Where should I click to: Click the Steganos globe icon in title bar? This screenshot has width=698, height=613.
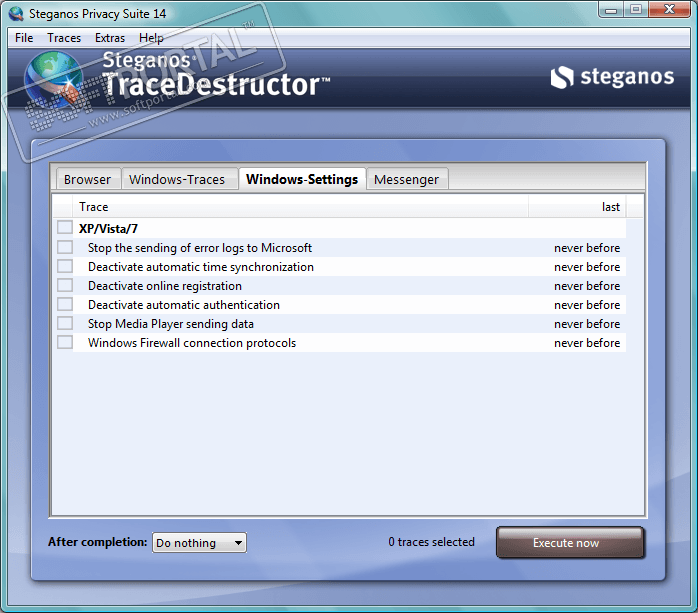pos(16,13)
